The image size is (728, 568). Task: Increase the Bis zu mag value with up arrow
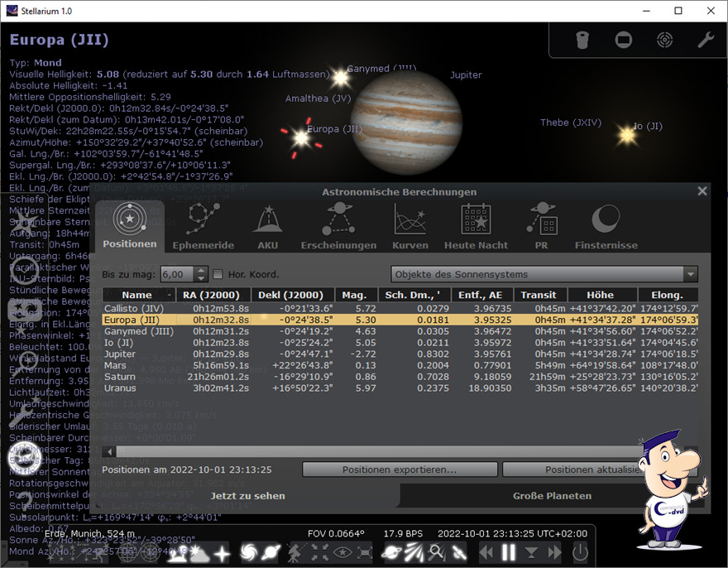(201, 270)
